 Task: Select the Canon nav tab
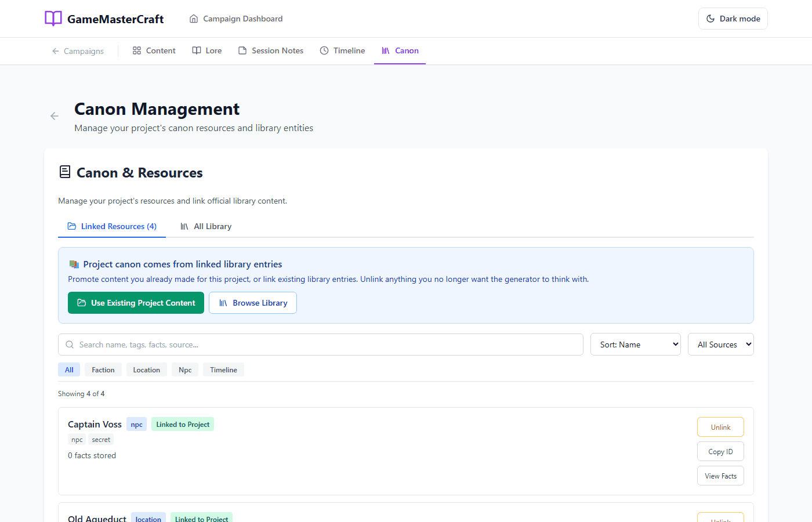click(x=400, y=50)
